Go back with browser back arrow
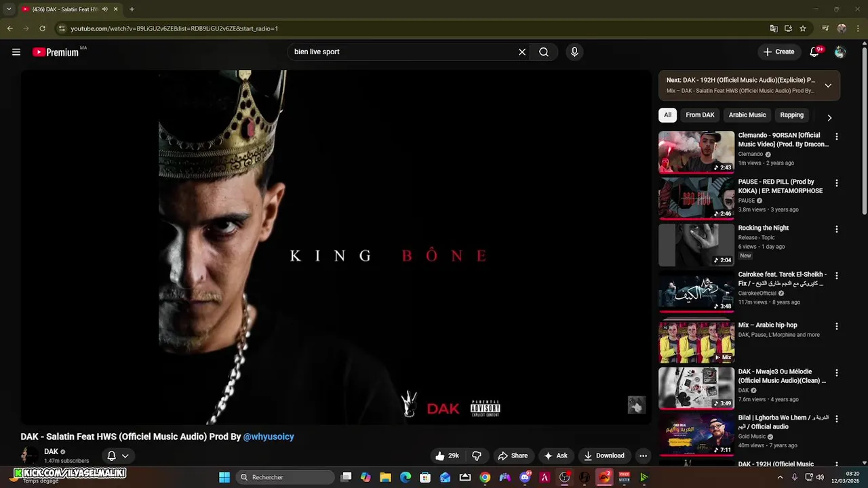This screenshot has width=868, height=488. (x=9, y=28)
